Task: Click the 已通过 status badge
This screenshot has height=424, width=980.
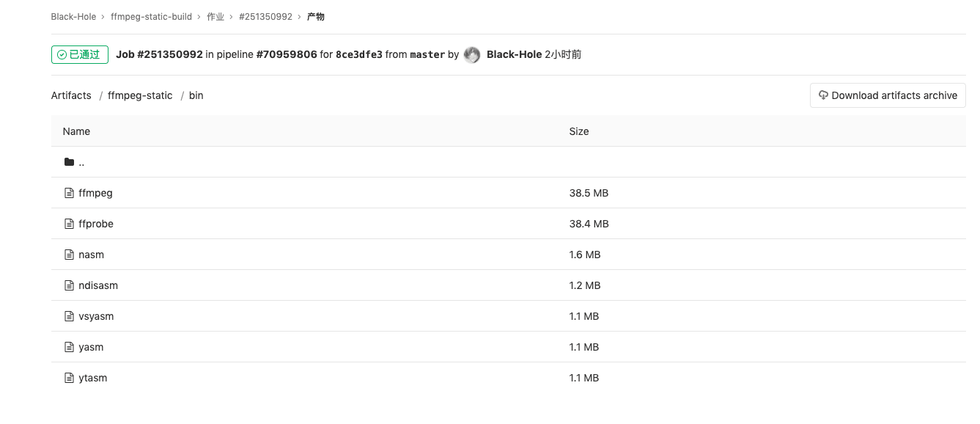Action: tap(80, 54)
